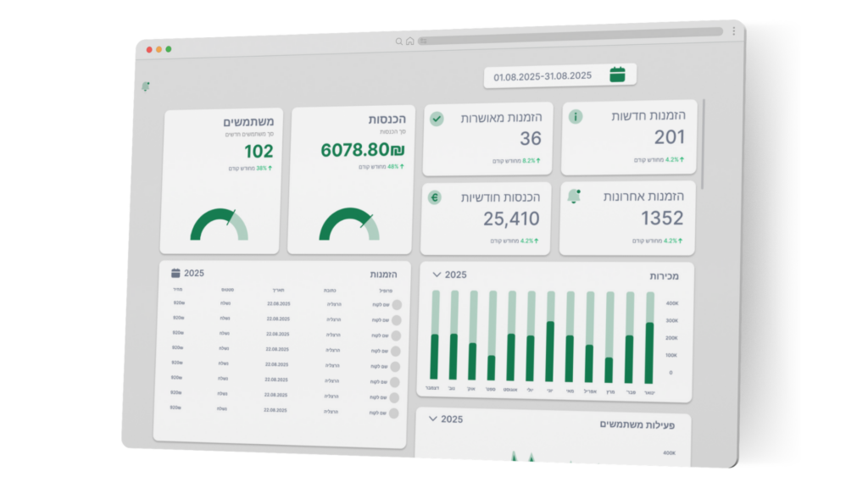Screen dimensions: 868x488
Task: Open the browser three-dot menu
Action: [x=733, y=31]
